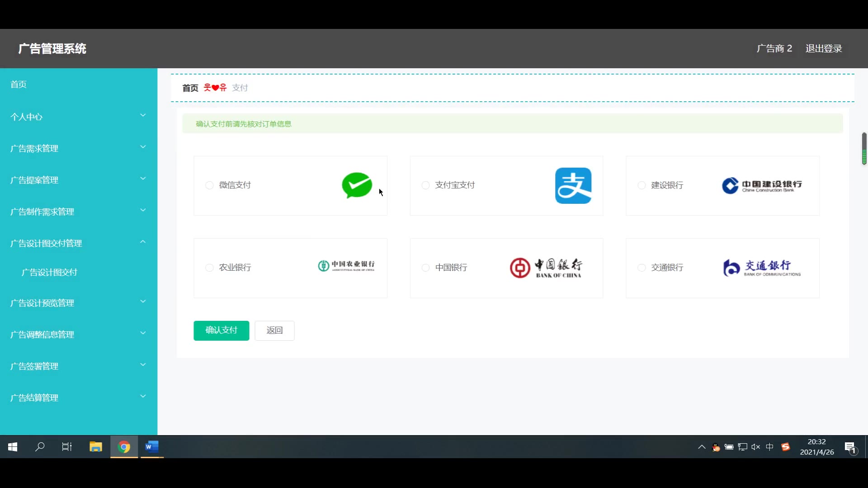The width and height of the screenshot is (868, 488).
Task: Switch to Word in taskbar
Action: tap(152, 447)
